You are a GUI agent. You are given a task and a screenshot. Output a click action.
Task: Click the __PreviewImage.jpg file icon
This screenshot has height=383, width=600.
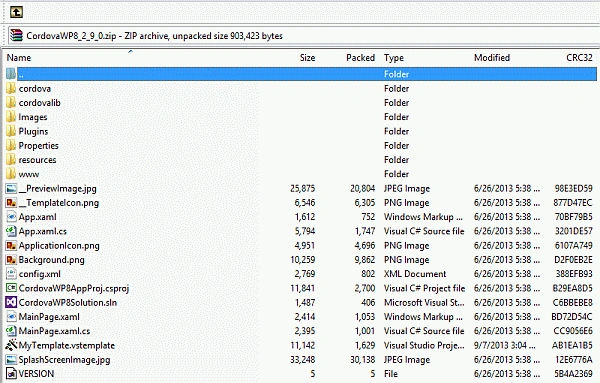point(11,188)
